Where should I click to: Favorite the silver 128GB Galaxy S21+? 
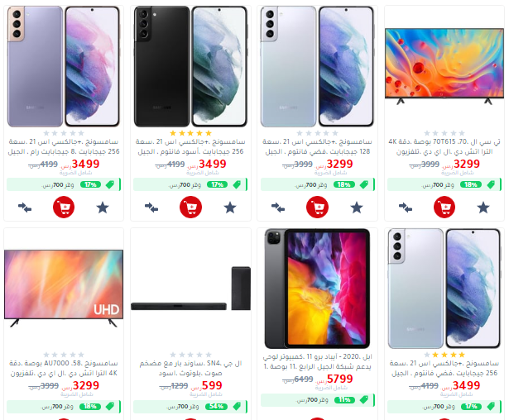pyautogui.click(x=357, y=208)
